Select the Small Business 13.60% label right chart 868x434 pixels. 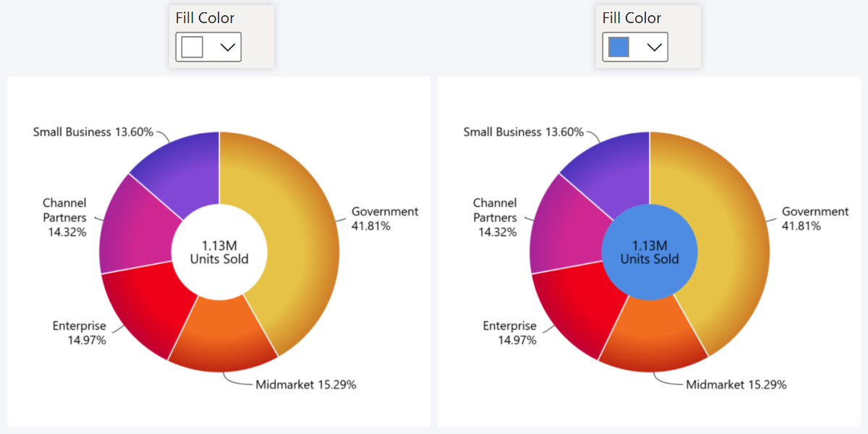click(x=524, y=132)
